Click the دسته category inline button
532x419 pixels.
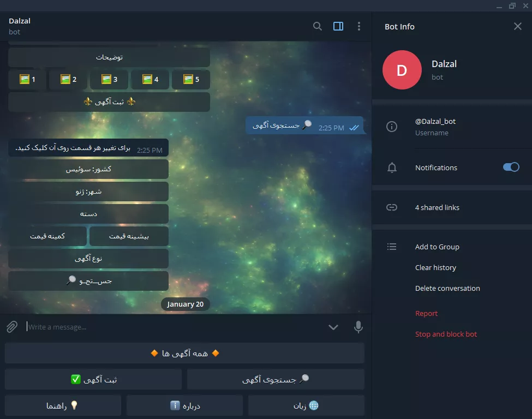pos(88,214)
